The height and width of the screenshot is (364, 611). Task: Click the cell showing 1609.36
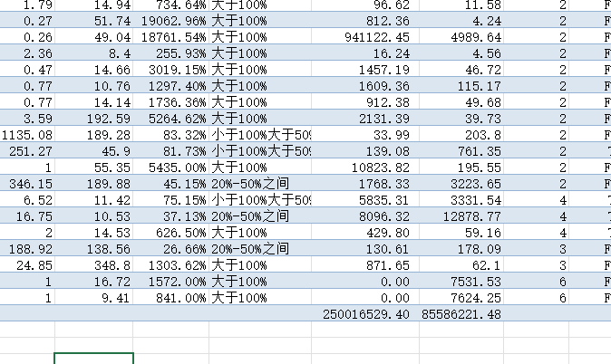pyautogui.click(x=365, y=86)
